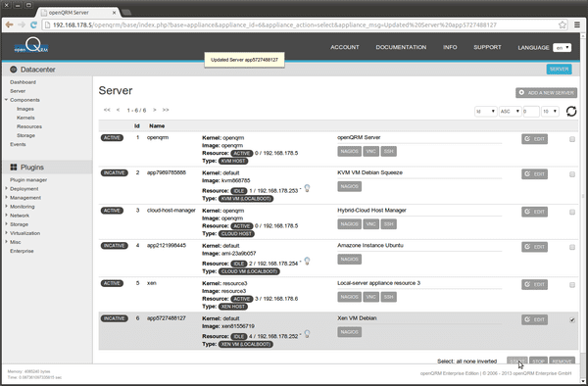Viewport: 588px width, 386px height.
Task: Expand the Monitoring plugins
Action: (7, 206)
